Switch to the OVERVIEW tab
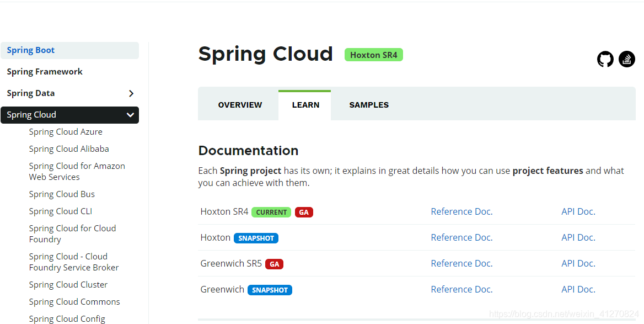Viewport: 644px width, 324px height. coord(240,105)
